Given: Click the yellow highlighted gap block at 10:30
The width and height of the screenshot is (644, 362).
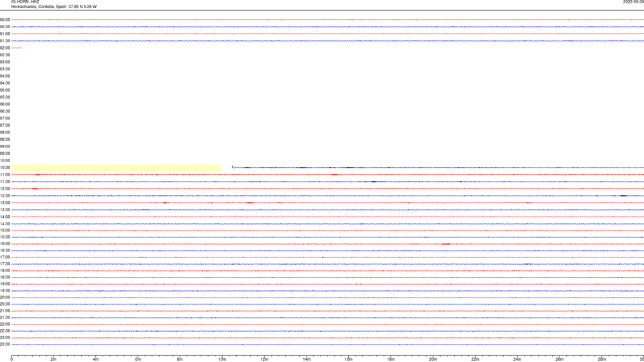Looking at the screenshot, I should (116, 168).
